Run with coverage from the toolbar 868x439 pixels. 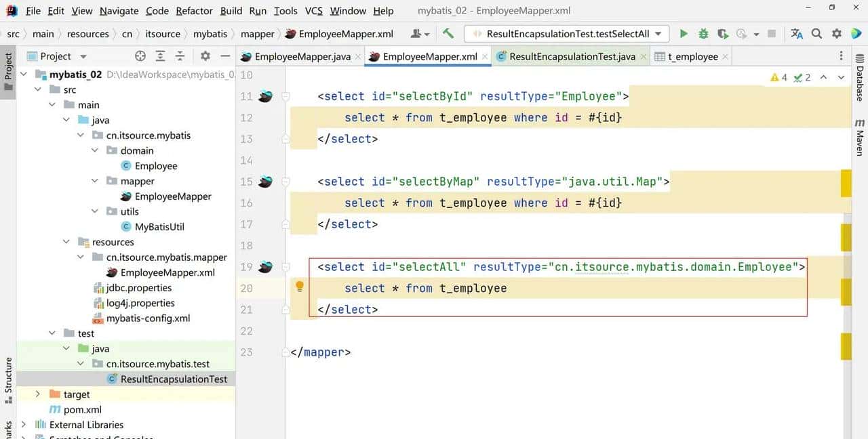(x=723, y=34)
